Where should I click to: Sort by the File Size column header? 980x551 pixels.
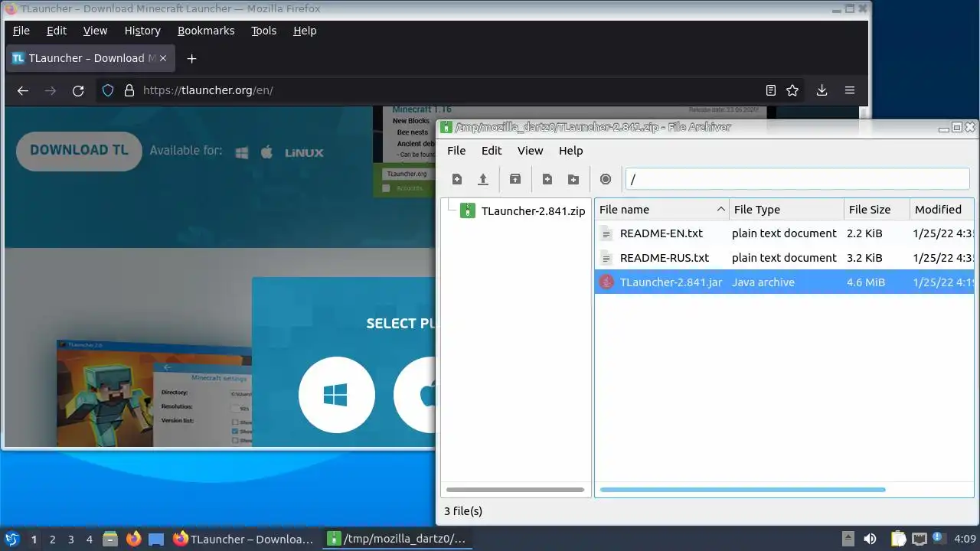pyautogui.click(x=877, y=210)
